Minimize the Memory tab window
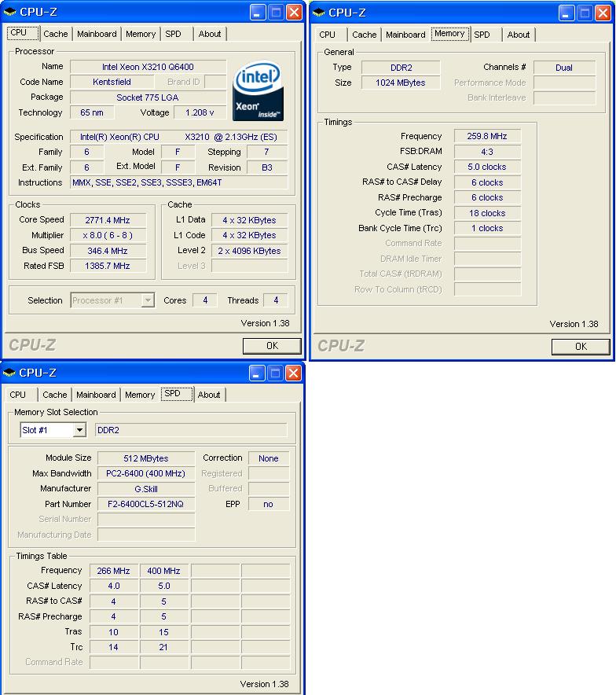The width and height of the screenshot is (616, 695). [x=566, y=13]
